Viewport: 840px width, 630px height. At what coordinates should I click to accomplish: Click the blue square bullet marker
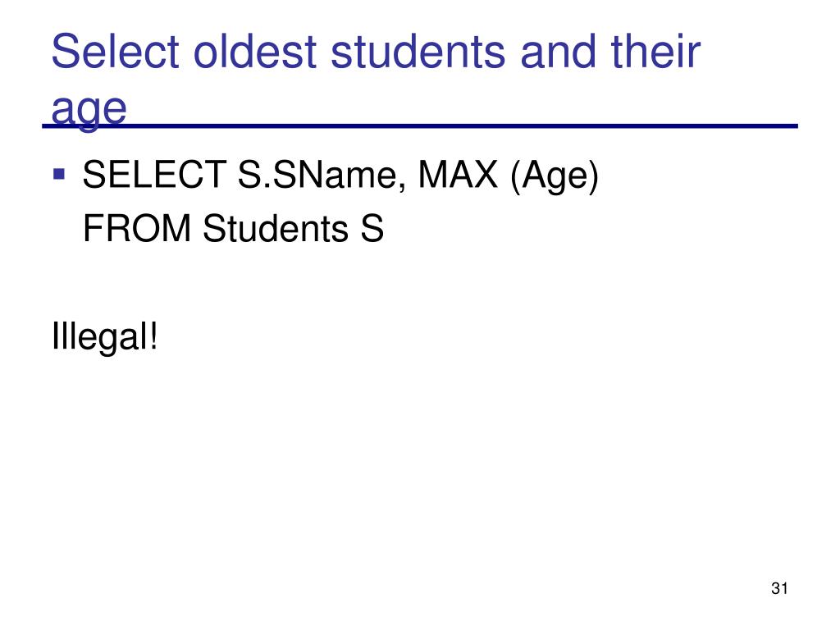[59, 174]
